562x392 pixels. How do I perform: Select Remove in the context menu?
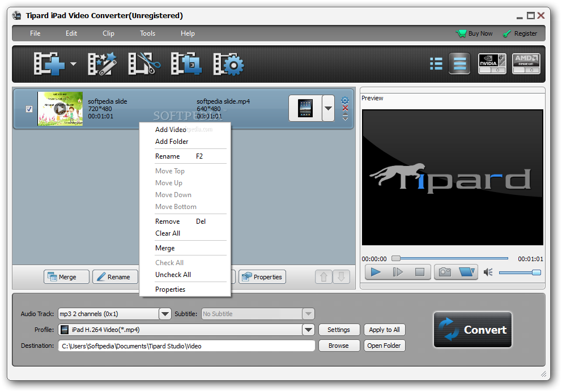[x=185, y=221]
